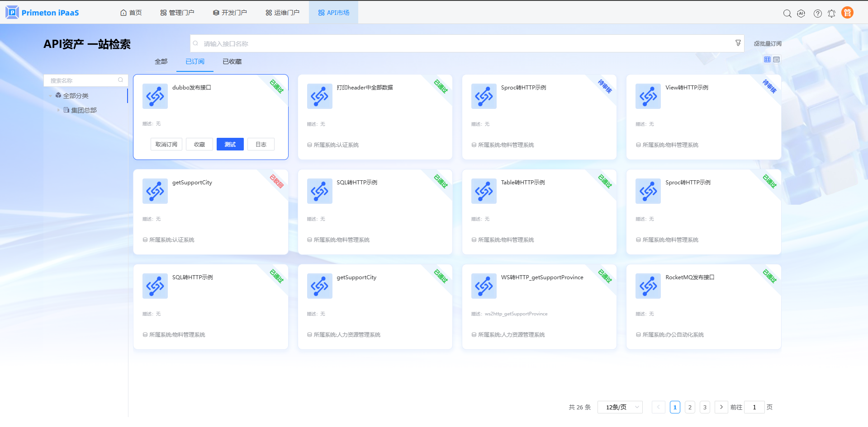Switch to list view layout

pyautogui.click(x=777, y=60)
